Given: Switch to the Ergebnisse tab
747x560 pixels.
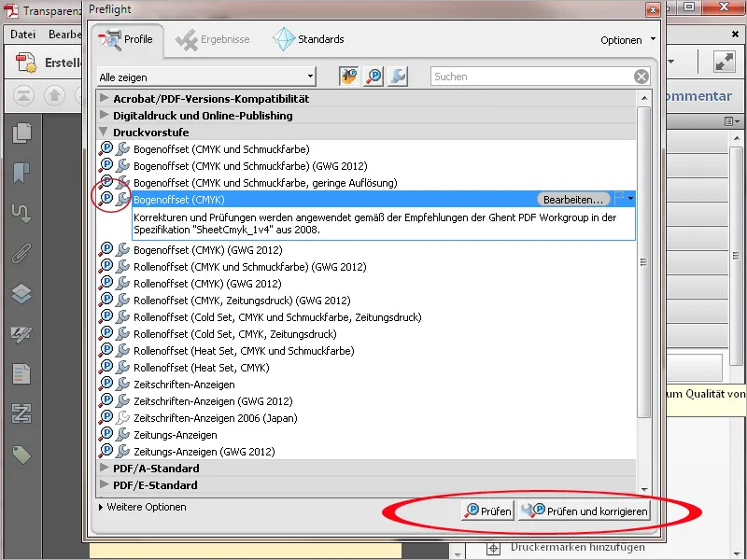Looking at the screenshot, I should coord(214,40).
